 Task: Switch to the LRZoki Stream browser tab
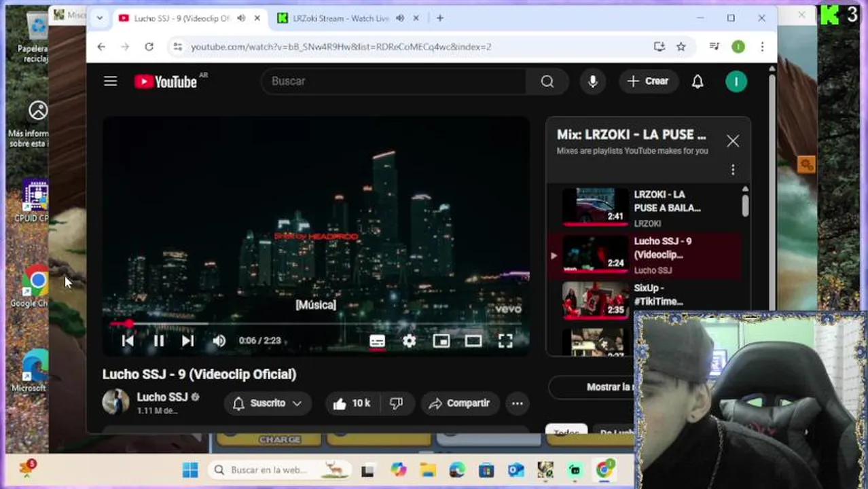(341, 18)
